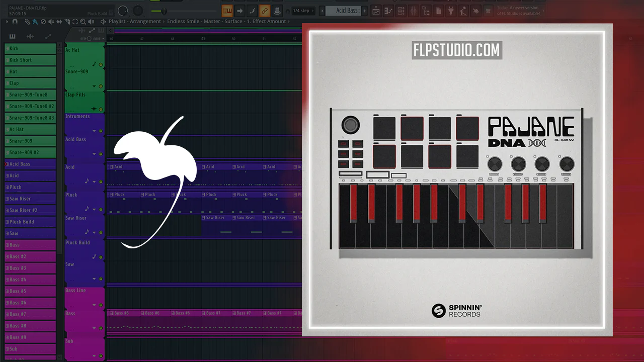
Task: Select the Kick Short pattern in picker
Action: click(x=30, y=60)
